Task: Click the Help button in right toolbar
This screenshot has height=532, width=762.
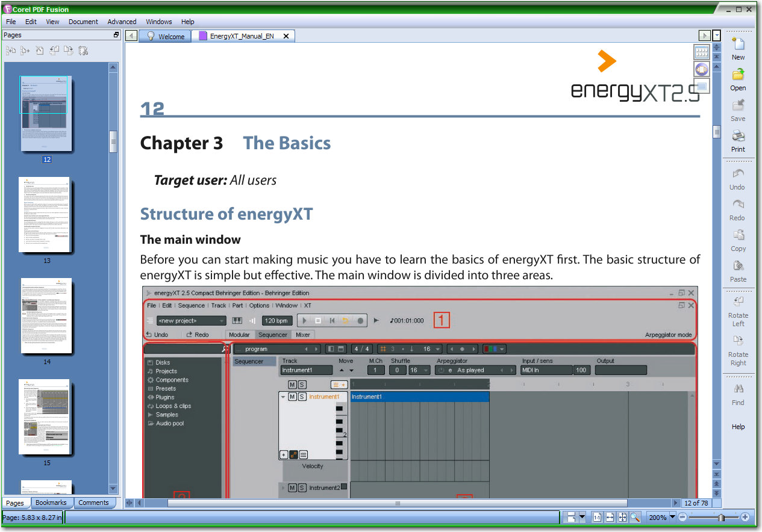Action: 738,427
